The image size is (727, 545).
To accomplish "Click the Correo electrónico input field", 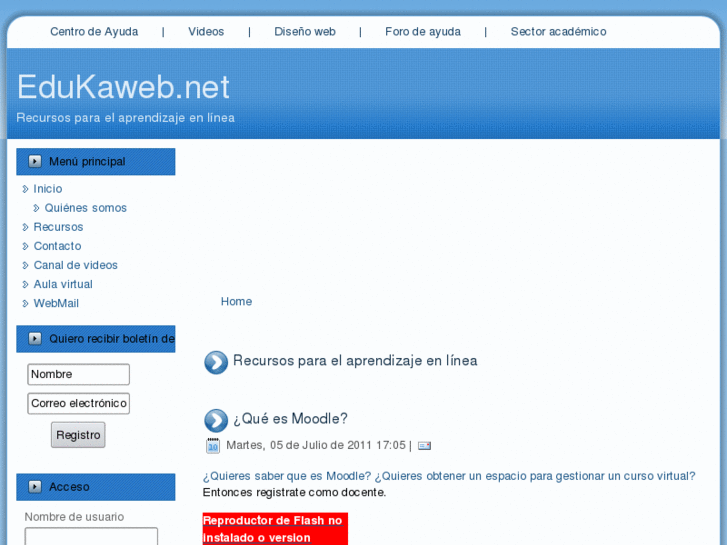I will pos(78,404).
